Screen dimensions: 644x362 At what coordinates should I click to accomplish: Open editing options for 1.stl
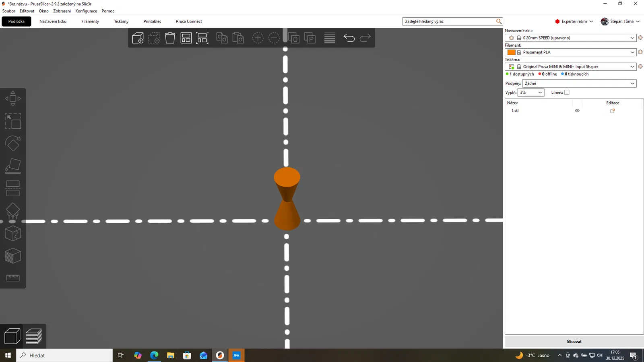(613, 111)
